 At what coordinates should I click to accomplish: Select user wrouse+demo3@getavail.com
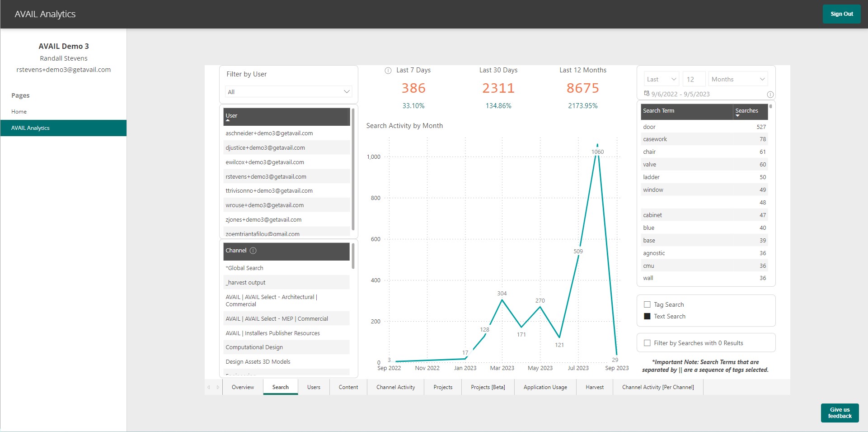tap(286, 205)
